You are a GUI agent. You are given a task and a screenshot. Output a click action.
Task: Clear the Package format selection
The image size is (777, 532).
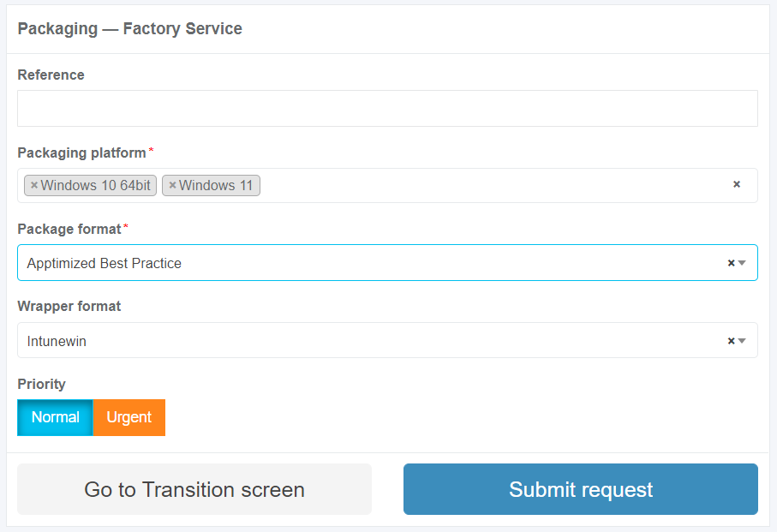[x=731, y=263]
